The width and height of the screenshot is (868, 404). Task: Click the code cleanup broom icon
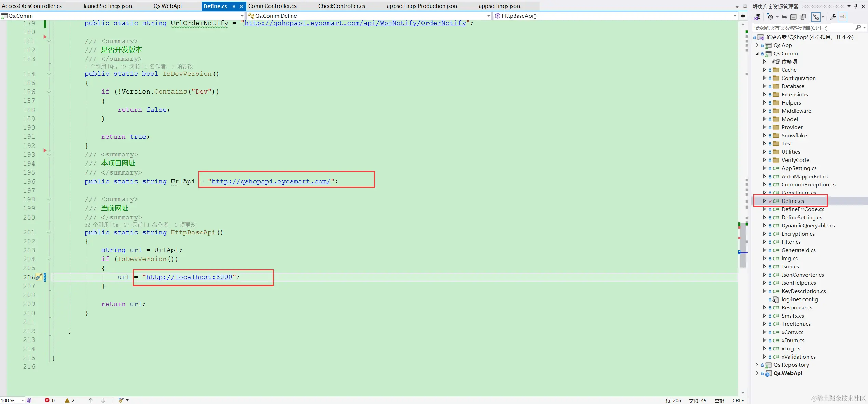(121, 400)
